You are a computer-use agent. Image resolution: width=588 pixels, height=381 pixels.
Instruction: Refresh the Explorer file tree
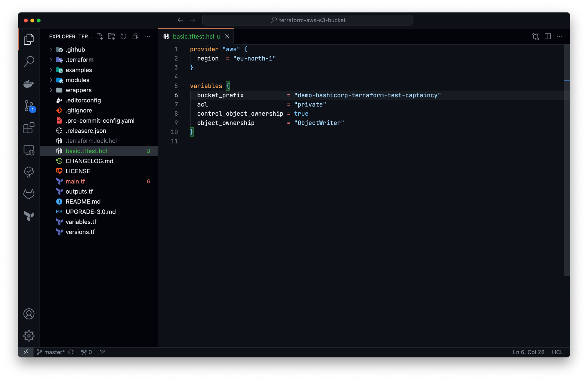point(123,36)
